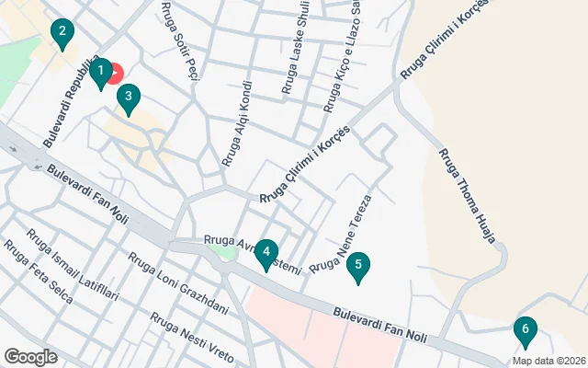
Task: Open the Google logo link
Action: 30,357
